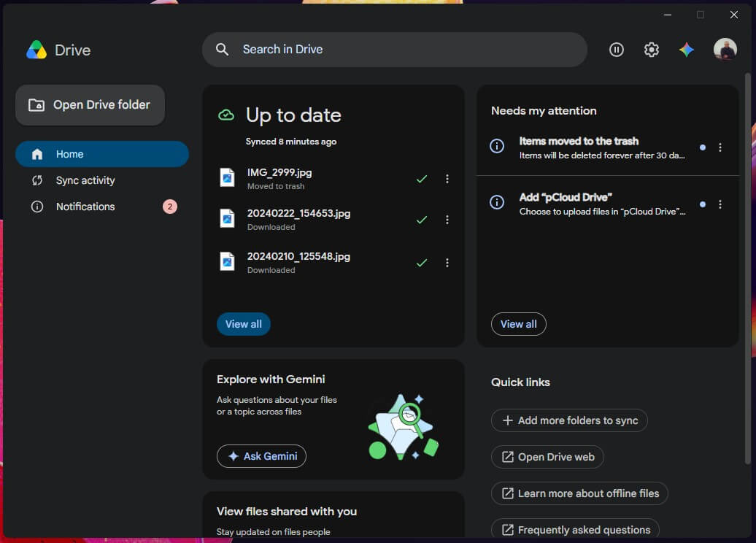The height and width of the screenshot is (543, 756).
Task: Click the unread dot on pCloud notification
Action: pyautogui.click(x=703, y=204)
